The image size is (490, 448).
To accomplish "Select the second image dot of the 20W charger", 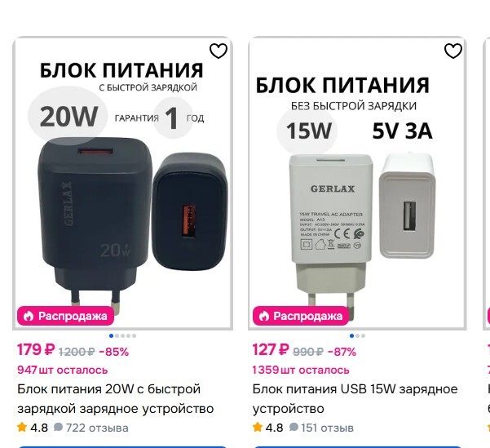I will (x=117, y=335).
